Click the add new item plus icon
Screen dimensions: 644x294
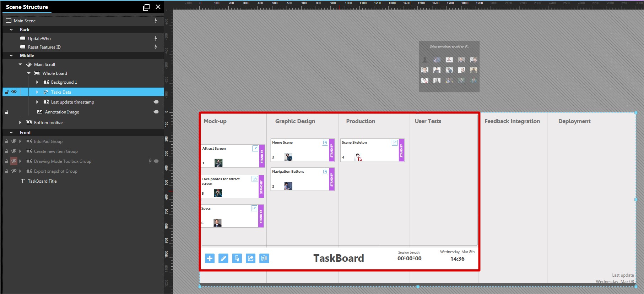click(x=210, y=259)
